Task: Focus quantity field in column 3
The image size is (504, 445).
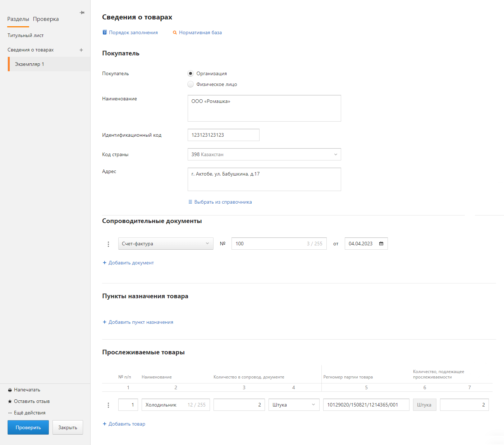Action: point(239,405)
